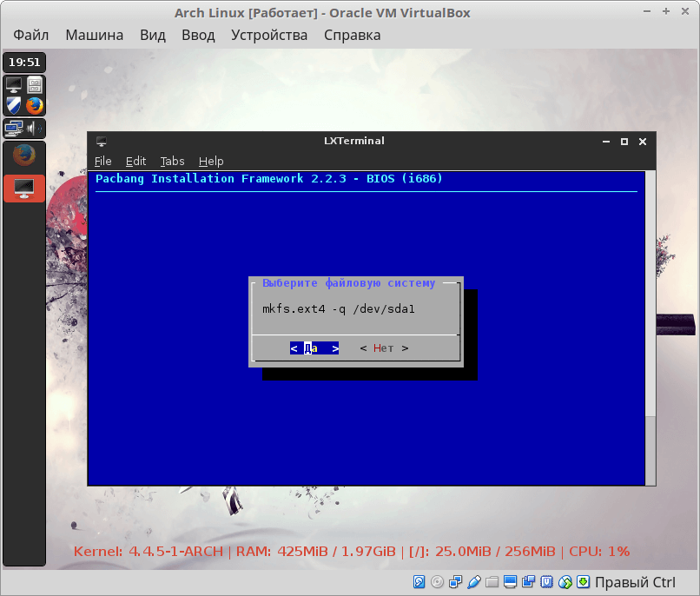Launch the file manager cabinet icon
Image resolution: width=700 pixels, height=596 pixels.
(x=35, y=85)
